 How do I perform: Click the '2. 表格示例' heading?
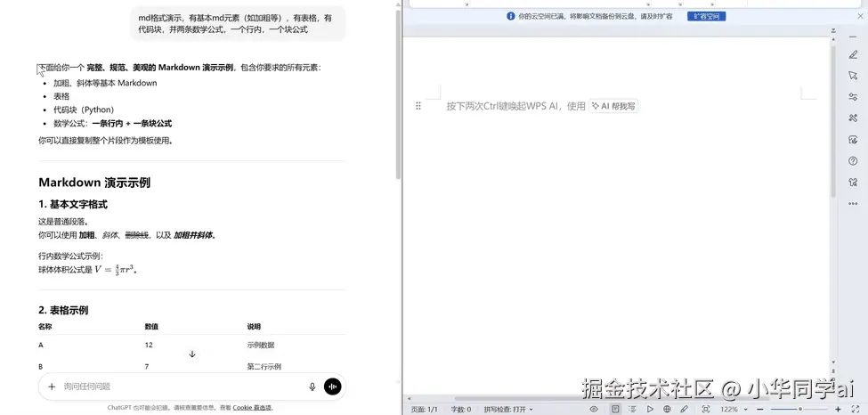tap(63, 310)
